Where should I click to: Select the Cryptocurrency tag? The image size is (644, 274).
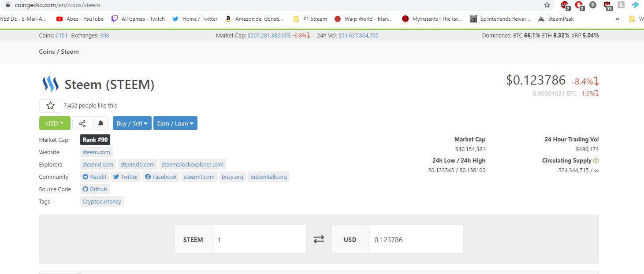tap(102, 201)
